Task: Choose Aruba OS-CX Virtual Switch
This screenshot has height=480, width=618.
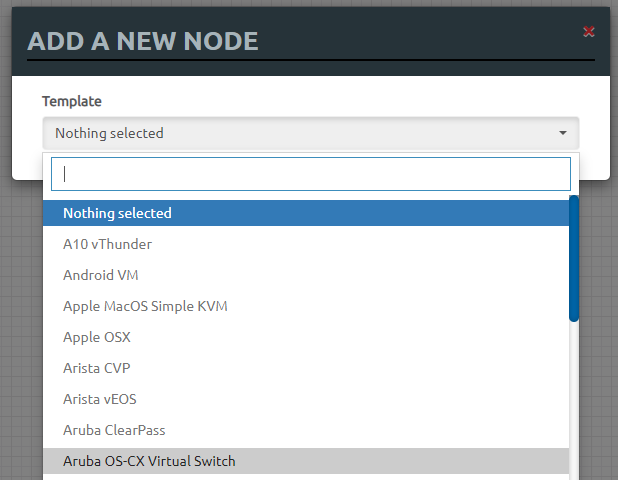Action: [x=149, y=461]
